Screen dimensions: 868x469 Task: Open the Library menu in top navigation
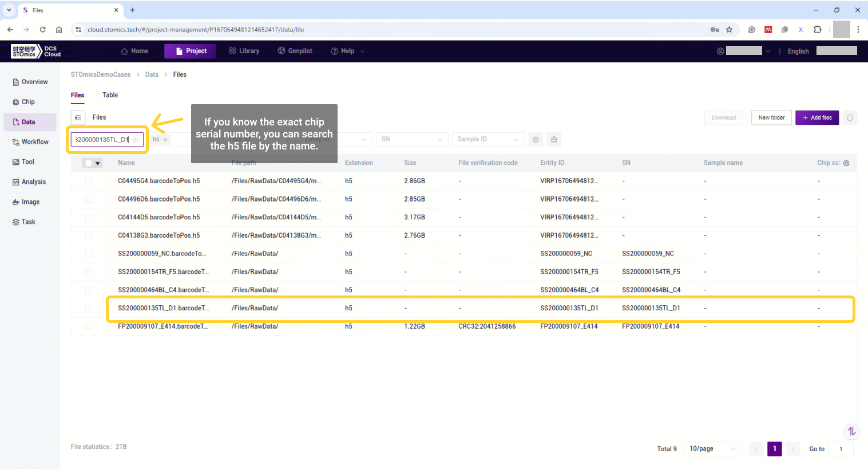pyautogui.click(x=244, y=51)
